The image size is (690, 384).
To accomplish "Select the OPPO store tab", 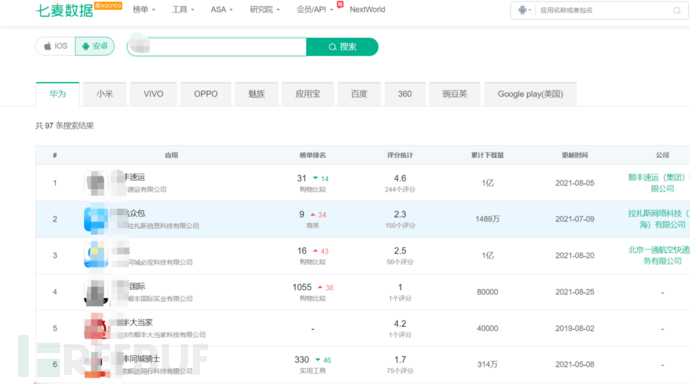I will (206, 94).
